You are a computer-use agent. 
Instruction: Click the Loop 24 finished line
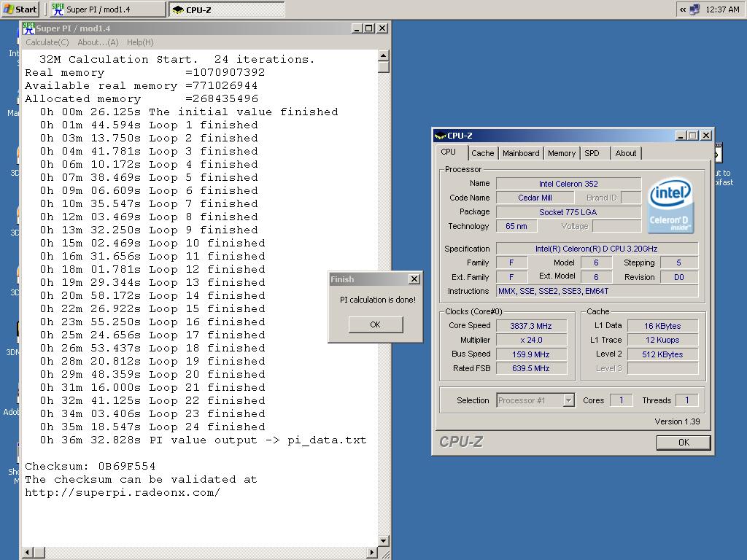coord(152,427)
